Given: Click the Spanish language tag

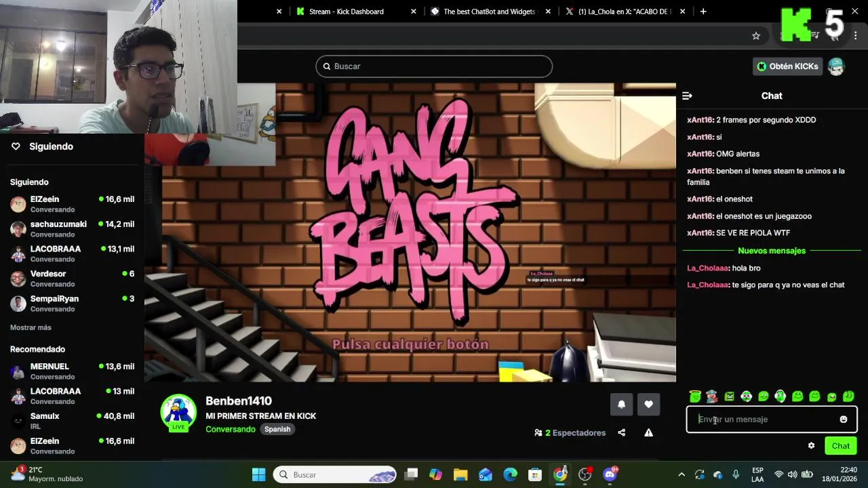Looking at the screenshot, I should (277, 429).
